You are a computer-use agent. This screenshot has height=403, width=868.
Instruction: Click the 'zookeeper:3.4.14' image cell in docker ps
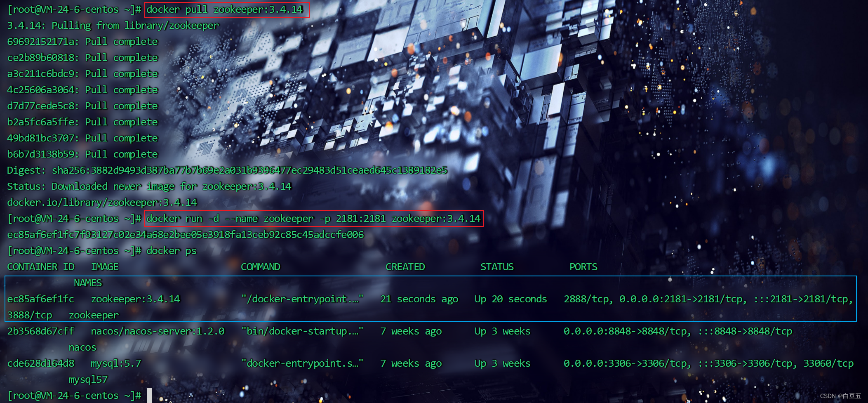(136, 299)
